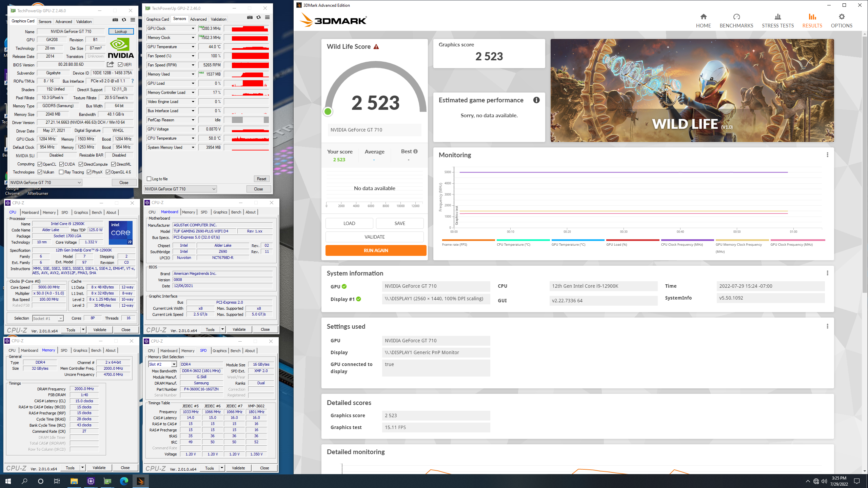This screenshot has width=868, height=488.
Task: Click the Bus Interface question mark in GPU-Z
Action: pyautogui.click(x=133, y=81)
